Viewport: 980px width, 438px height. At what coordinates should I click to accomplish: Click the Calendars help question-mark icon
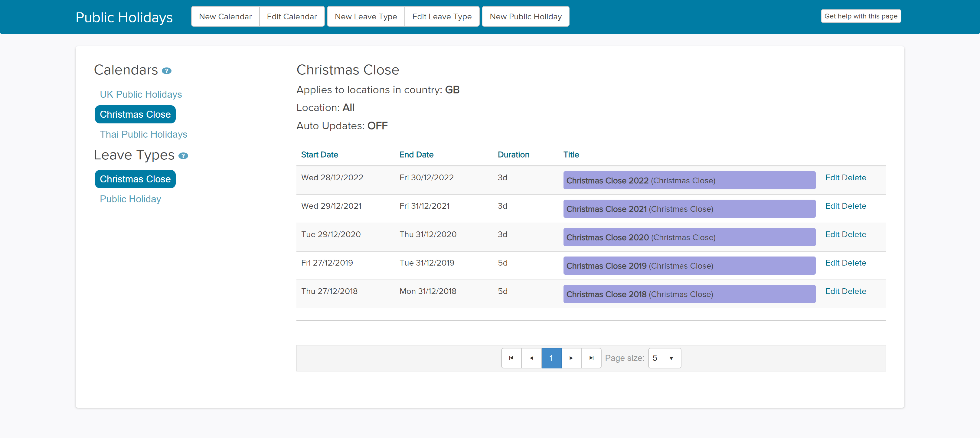(166, 71)
